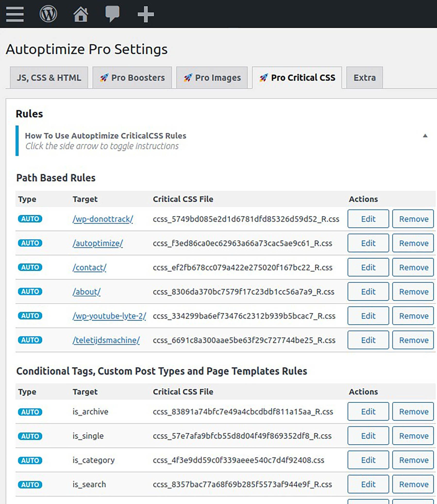Edit the /contact/ critical CSS rule
Viewport: 437px width, 504px height.
point(368,267)
